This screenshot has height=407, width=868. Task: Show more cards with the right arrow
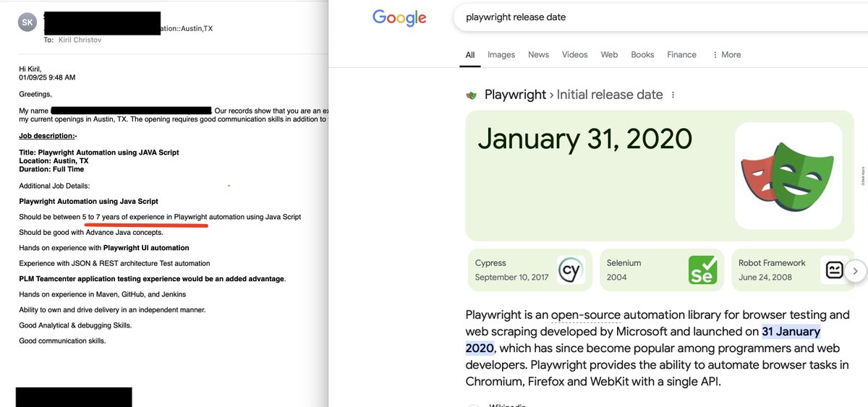click(x=855, y=271)
